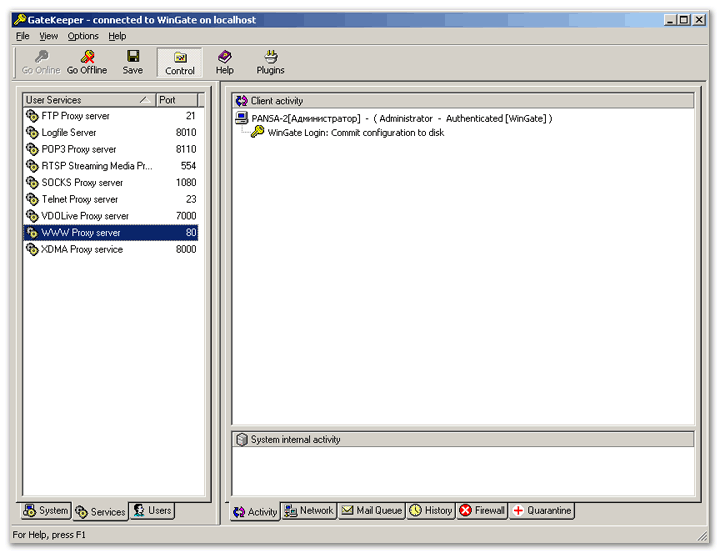Switch to the Firewall tab
The image size is (720, 553).
click(x=483, y=511)
